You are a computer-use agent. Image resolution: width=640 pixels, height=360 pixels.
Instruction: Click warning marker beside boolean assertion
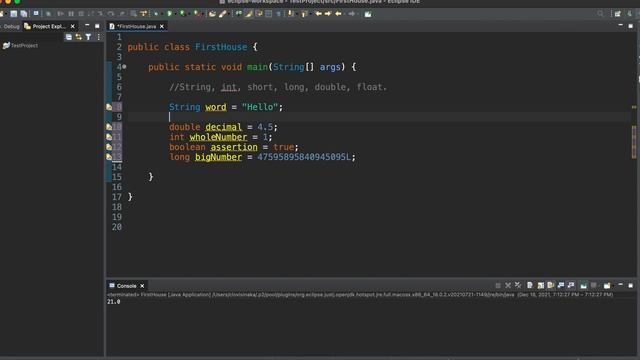(x=109, y=147)
